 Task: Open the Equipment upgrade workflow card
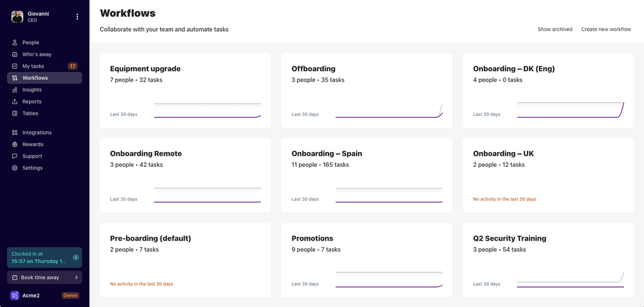pos(185,90)
